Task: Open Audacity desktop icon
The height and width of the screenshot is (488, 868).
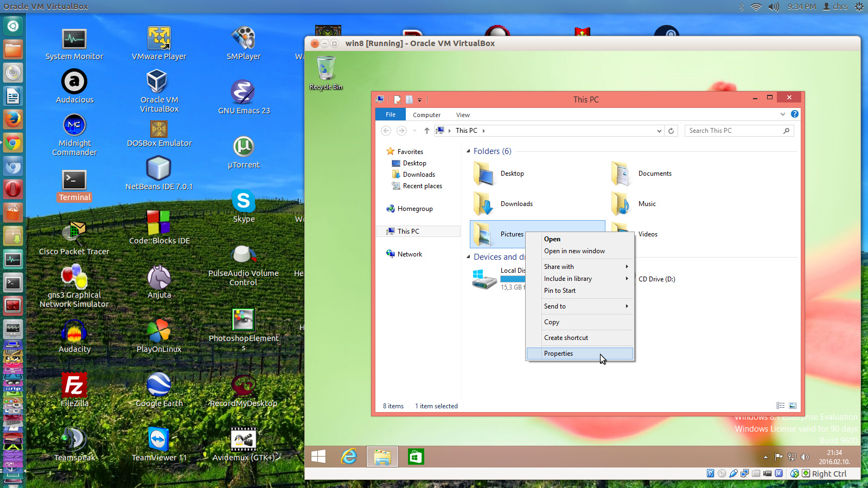Action: pyautogui.click(x=74, y=336)
